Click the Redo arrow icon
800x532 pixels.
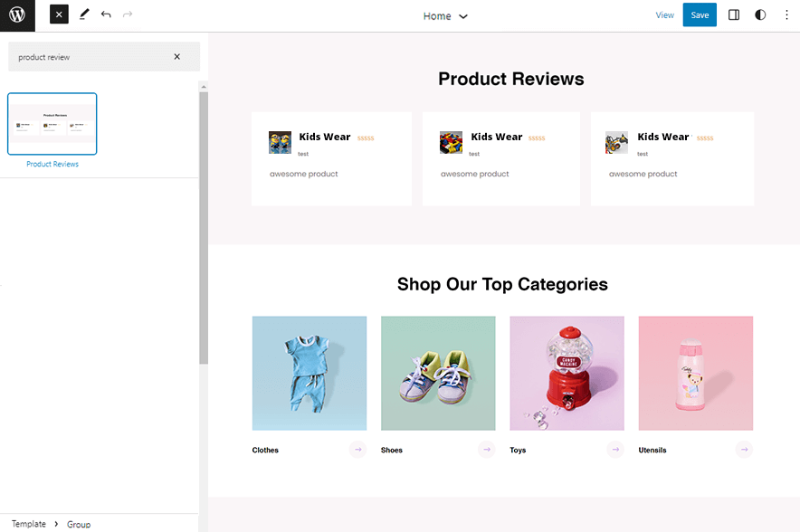pos(128,14)
